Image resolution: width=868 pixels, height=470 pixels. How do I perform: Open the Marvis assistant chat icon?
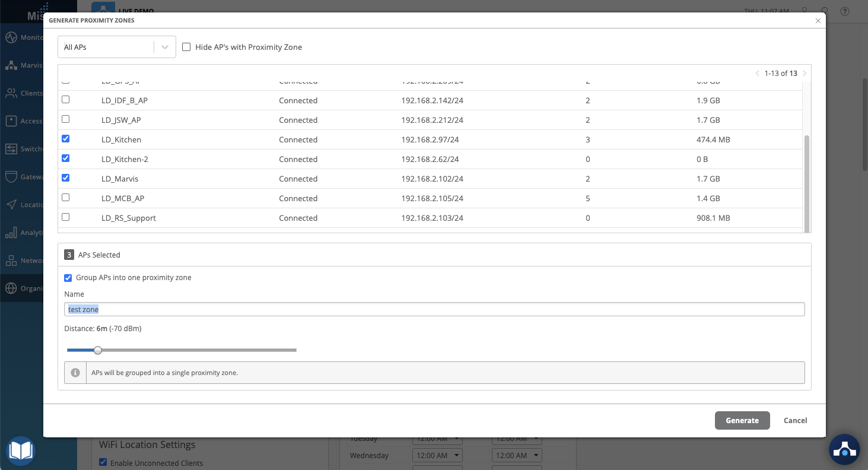click(x=844, y=450)
